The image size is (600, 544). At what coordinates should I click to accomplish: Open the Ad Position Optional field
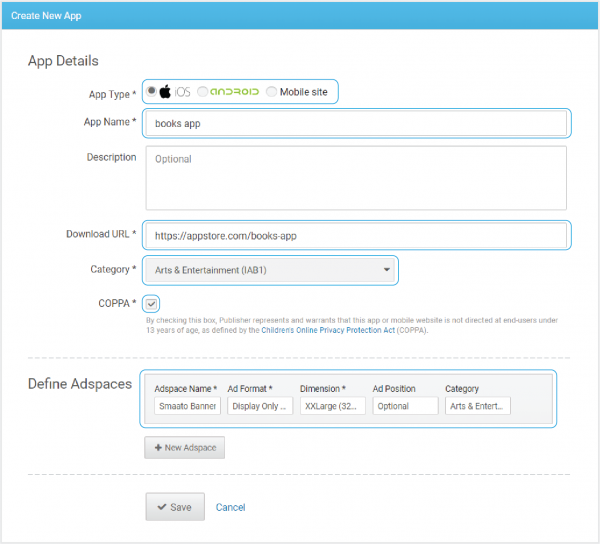pos(405,406)
